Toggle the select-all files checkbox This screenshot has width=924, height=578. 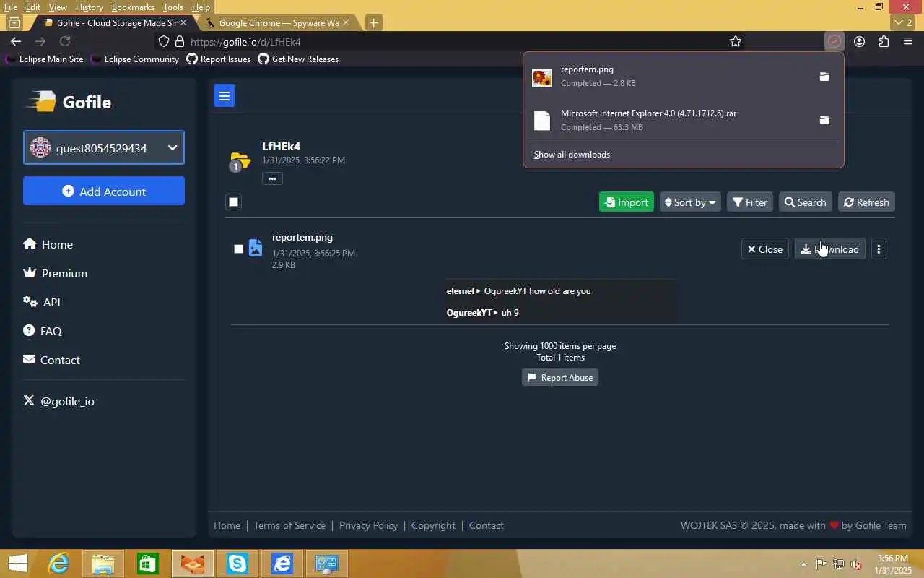pos(233,202)
